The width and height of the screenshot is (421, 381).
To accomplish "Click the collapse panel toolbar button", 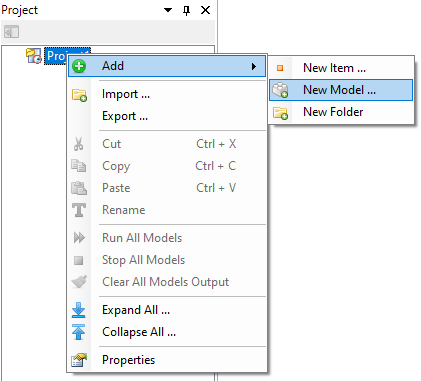I will point(11,32).
